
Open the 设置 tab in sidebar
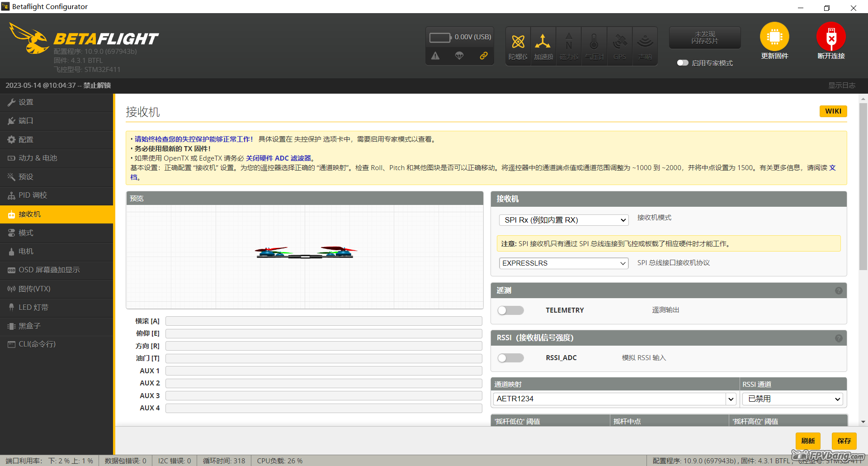click(x=57, y=102)
